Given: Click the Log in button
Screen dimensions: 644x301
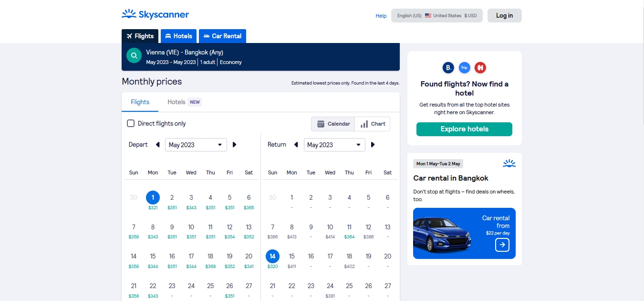Looking at the screenshot, I should tap(504, 16).
